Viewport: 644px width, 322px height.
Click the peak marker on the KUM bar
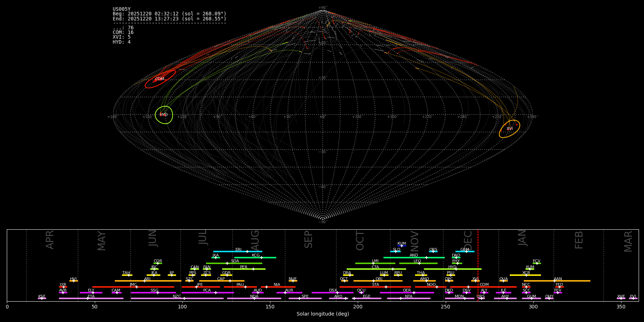pos(401,246)
